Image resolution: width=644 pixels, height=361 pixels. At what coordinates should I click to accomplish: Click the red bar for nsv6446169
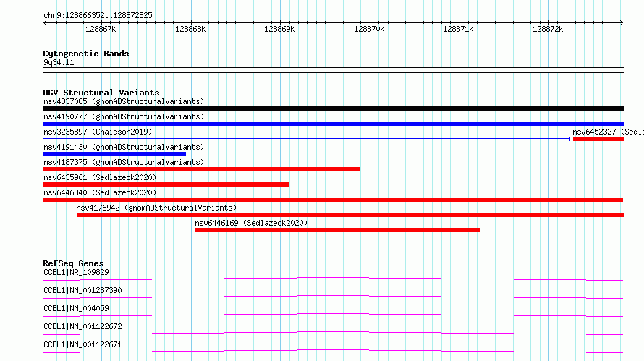click(x=337, y=230)
